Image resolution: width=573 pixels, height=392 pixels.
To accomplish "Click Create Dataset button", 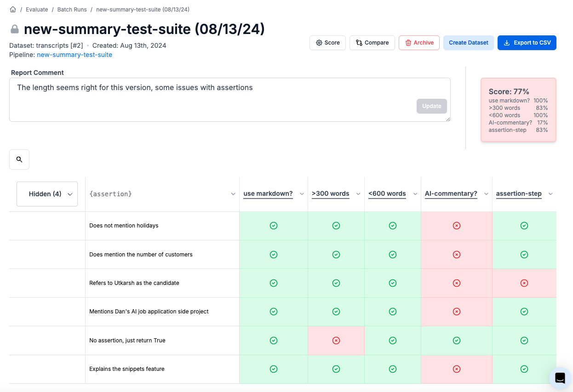I will pyautogui.click(x=469, y=43).
